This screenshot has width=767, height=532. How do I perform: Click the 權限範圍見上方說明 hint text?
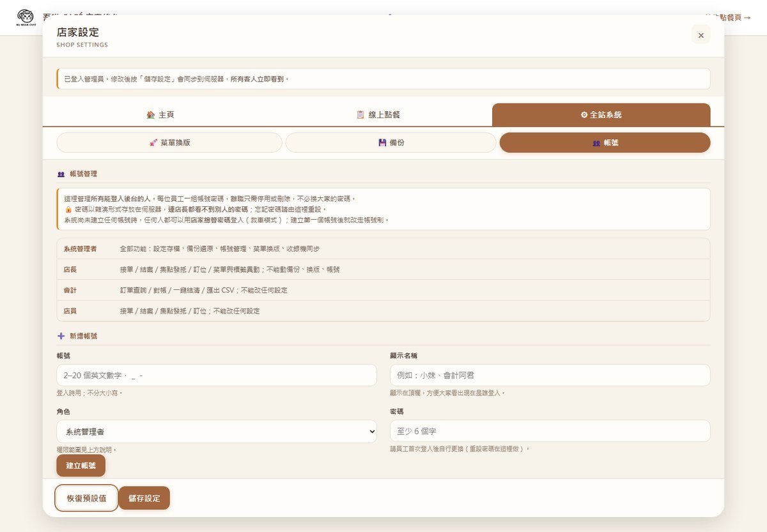pos(87,450)
